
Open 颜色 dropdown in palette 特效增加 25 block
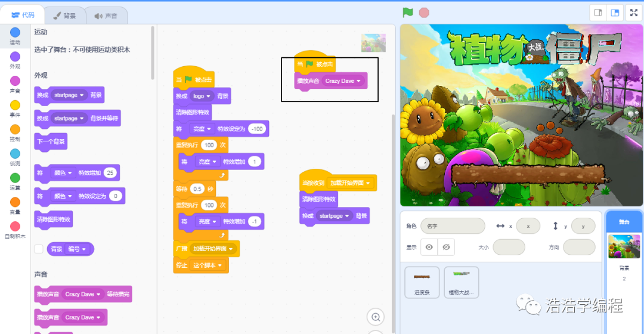(x=63, y=173)
